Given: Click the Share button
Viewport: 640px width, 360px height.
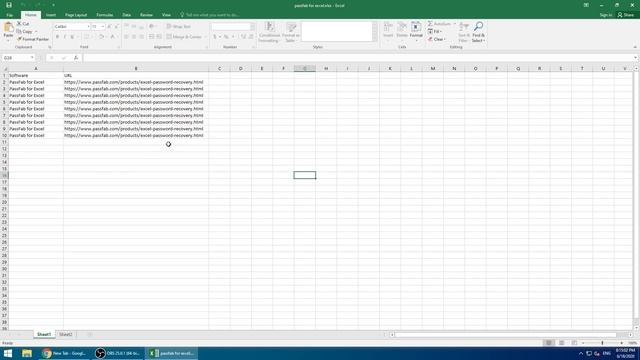Looking at the screenshot, I should tap(626, 15).
